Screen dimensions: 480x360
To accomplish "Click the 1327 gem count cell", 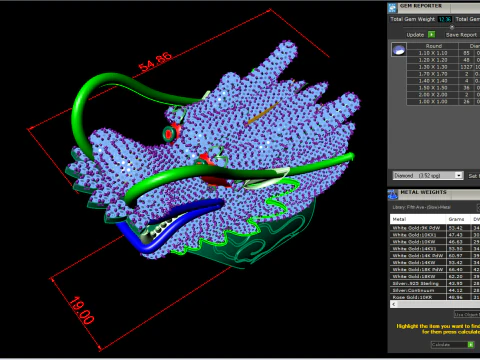I will 466,67.
